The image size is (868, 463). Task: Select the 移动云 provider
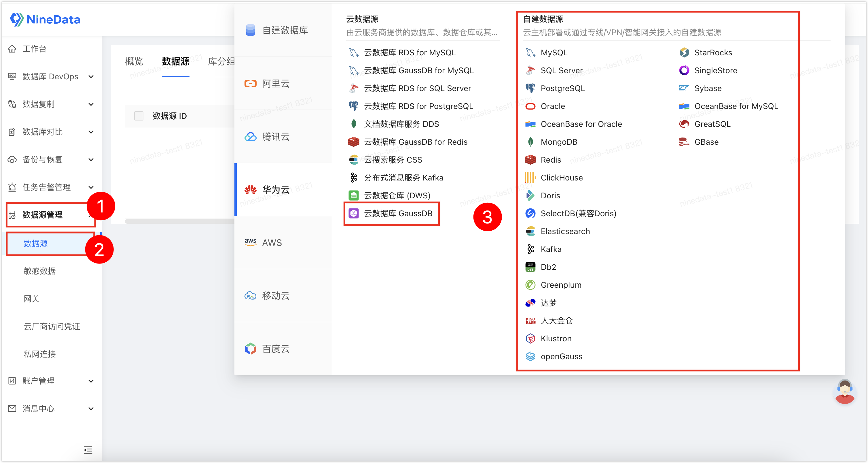tap(283, 296)
